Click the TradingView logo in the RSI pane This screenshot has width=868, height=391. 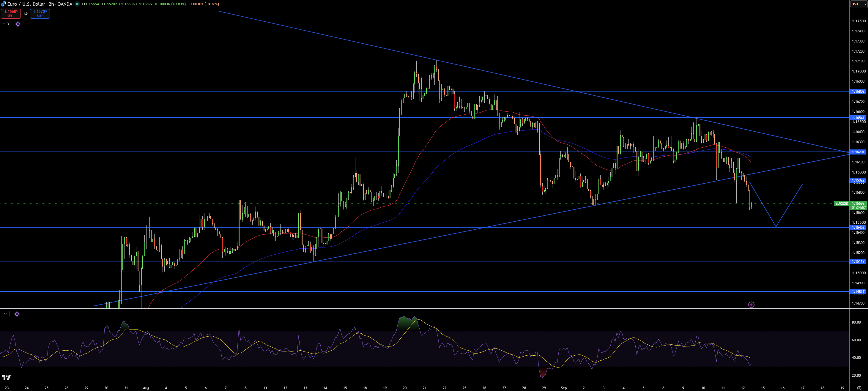6,377
